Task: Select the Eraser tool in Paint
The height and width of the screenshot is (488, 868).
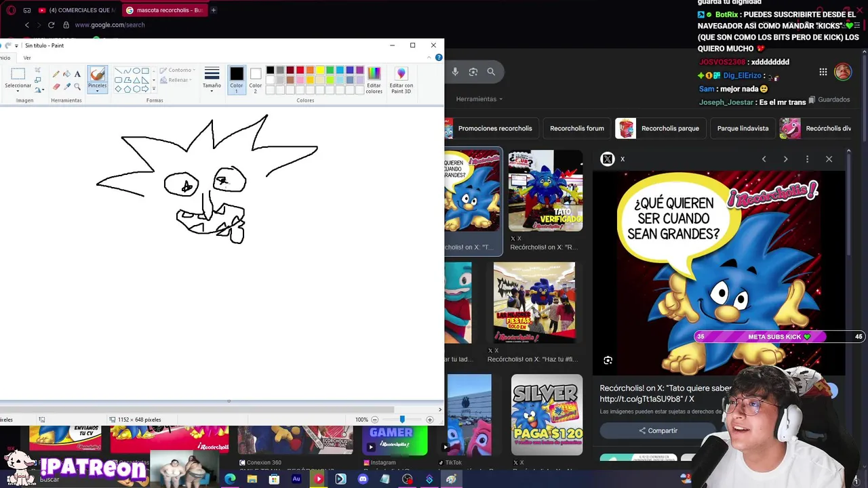Action: click(x=56, y=86)
